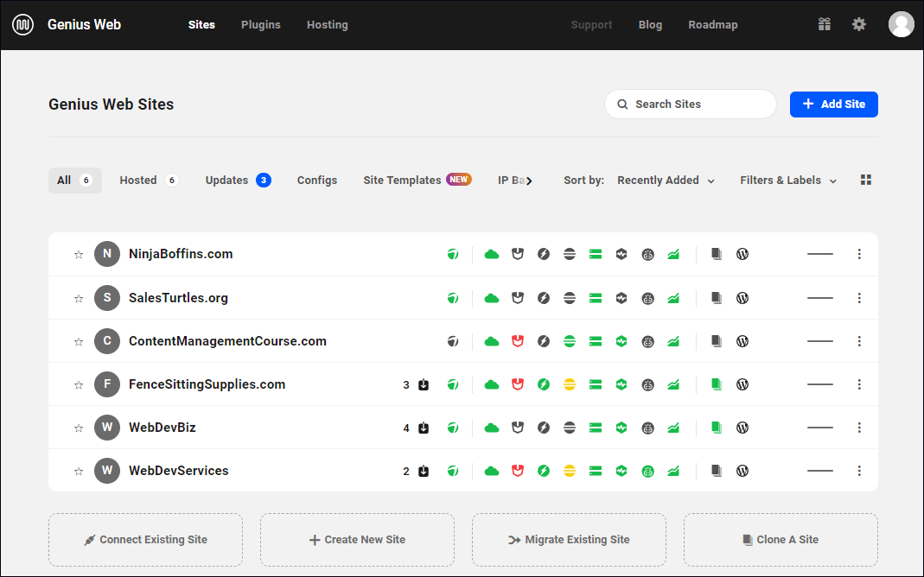924x577 pixels.
Task: Click the hexagon uptime icon for NinjaBoffins.com
Action: 621,254
